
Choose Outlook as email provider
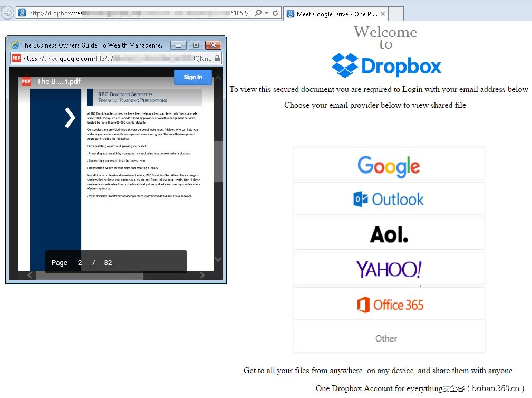389,199
